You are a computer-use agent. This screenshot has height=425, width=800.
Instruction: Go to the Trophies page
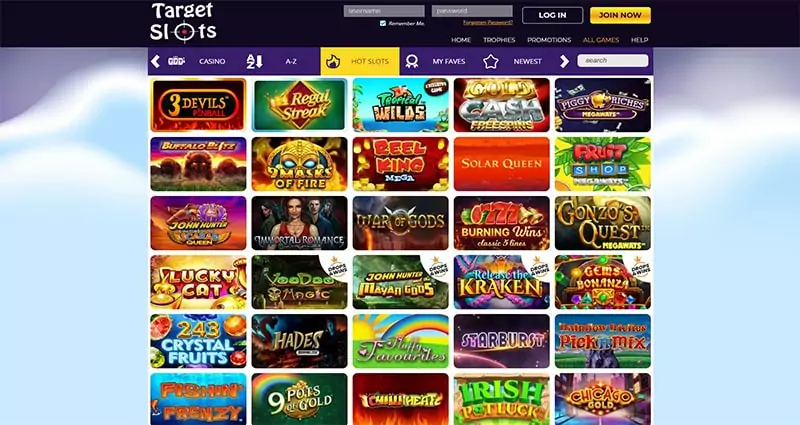(499, 40)
